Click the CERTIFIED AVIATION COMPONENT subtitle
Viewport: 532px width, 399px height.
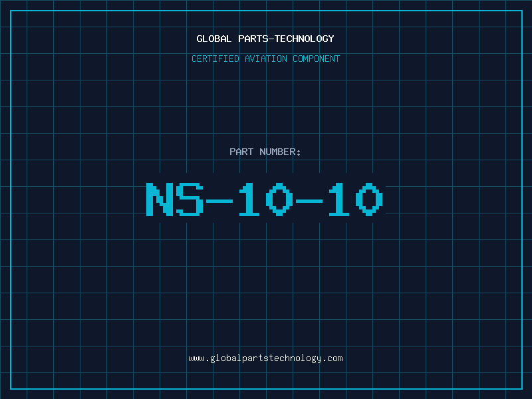(x=265, y=59)
